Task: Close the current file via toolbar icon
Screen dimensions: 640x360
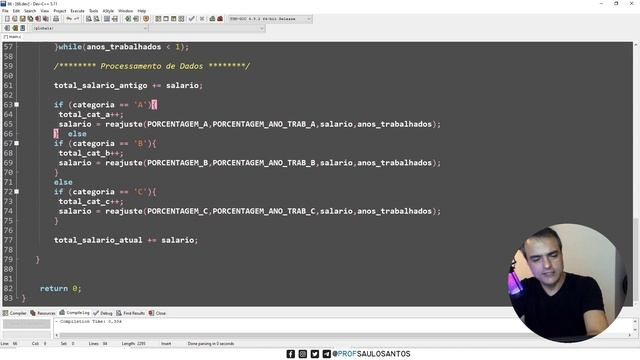Action: click(x=38, y=19)
